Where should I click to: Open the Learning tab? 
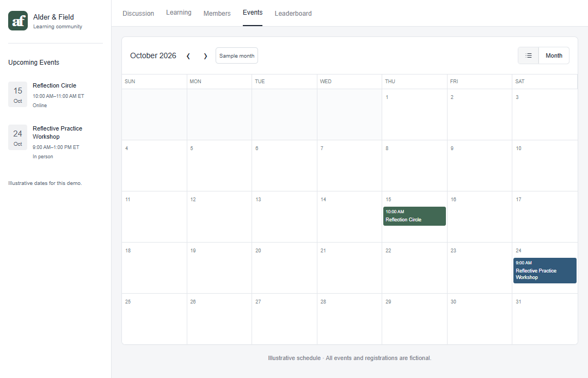click(179, 13)
